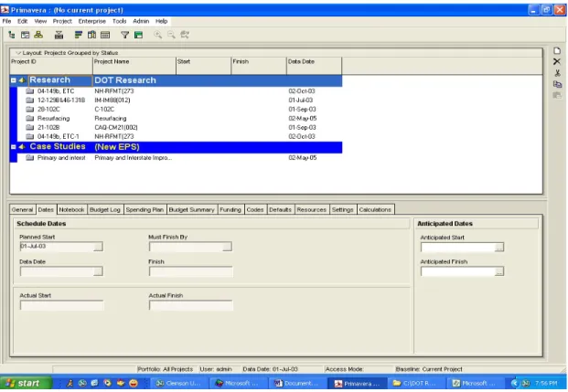
Task: Switch to the General tab
Action: pyautogui.click(x=22, y=210)
